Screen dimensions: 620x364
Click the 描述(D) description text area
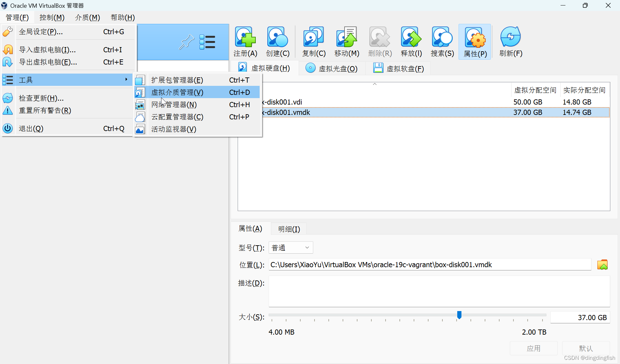click(x=439, y=291)
